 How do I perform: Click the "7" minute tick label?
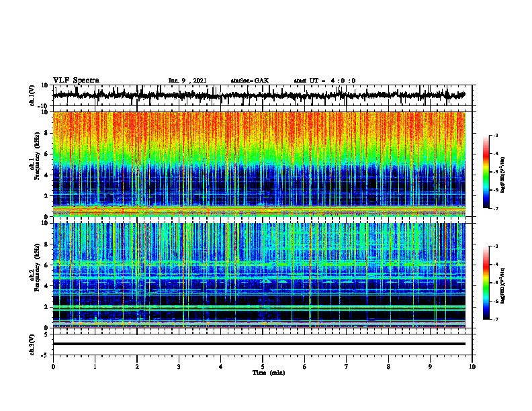(x=347, y=367)
